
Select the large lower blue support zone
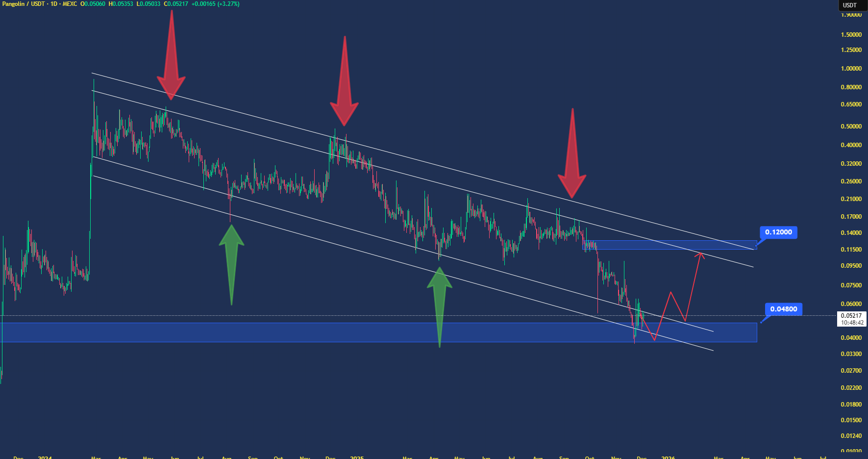(343, 332)
